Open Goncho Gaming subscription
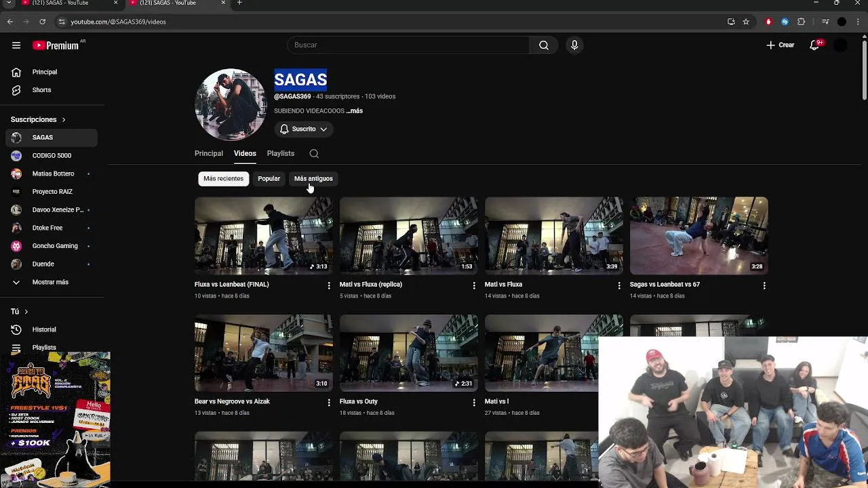The height and width of the screenshot is (488, 868). (x=52, y=246)
